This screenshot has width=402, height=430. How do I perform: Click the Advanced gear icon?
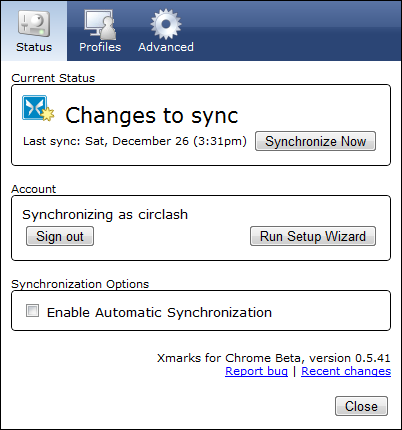click(166, 24)
